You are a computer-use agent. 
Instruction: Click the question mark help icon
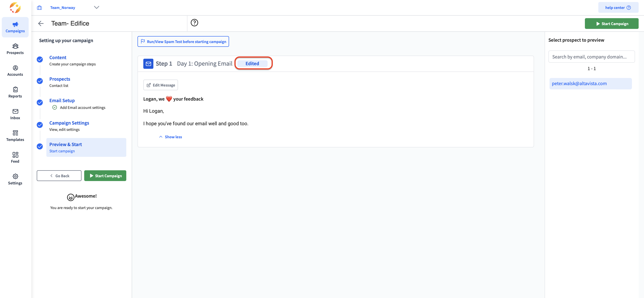(x=194, y=23)
